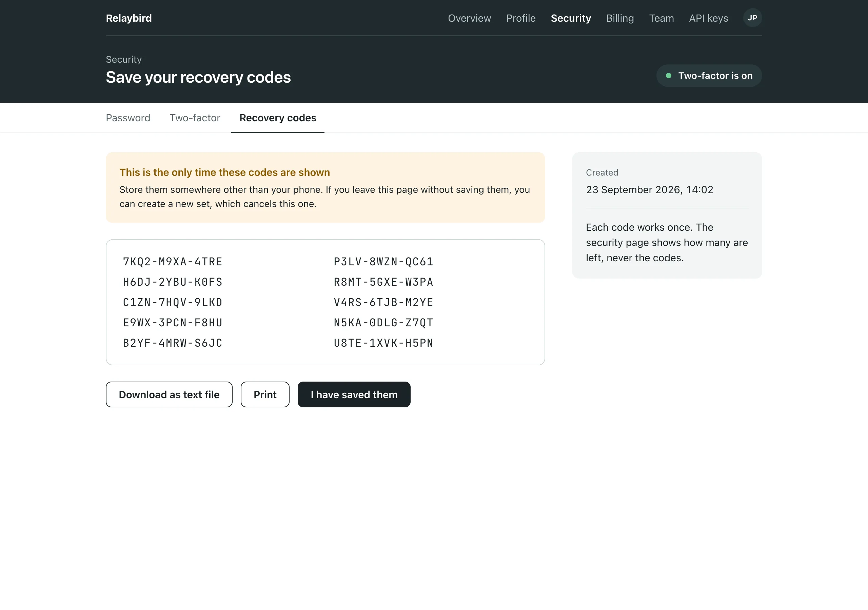Click the warning heading about codes shown once
868x610 pixels.
point(224,172)
